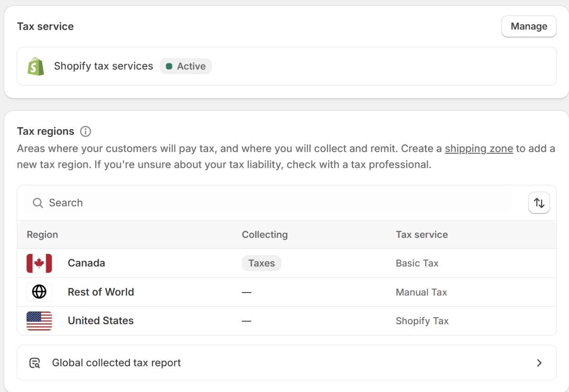Click the Basic Tax cell
This screenshot has width=569, height=392.
point(417,263)
